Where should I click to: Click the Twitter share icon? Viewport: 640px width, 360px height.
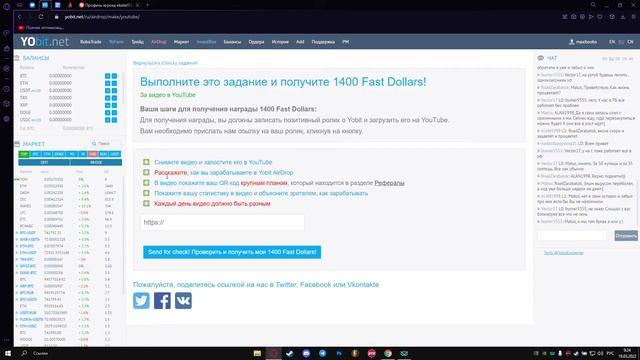point(141,301)
